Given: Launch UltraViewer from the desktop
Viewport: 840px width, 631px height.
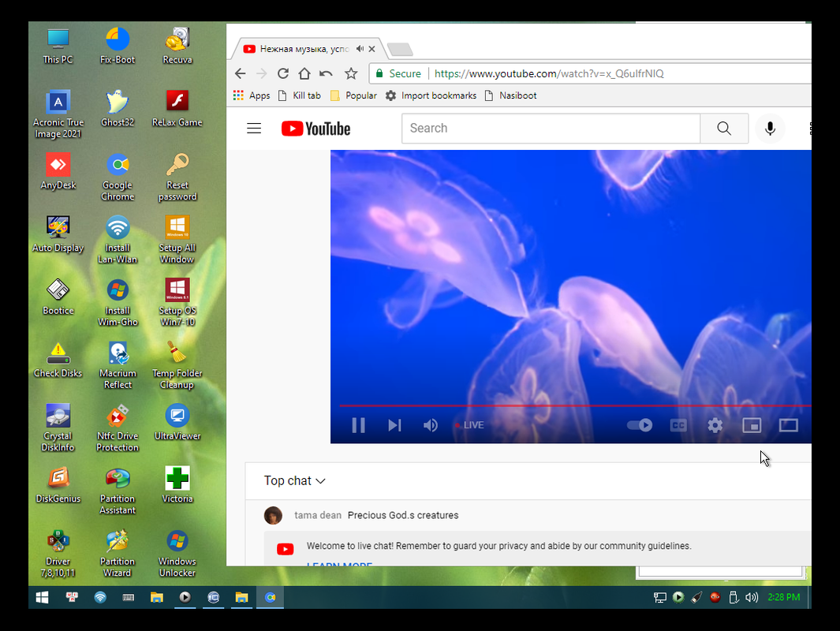Looking at the screenshot, I should click(x=177, y=422).
